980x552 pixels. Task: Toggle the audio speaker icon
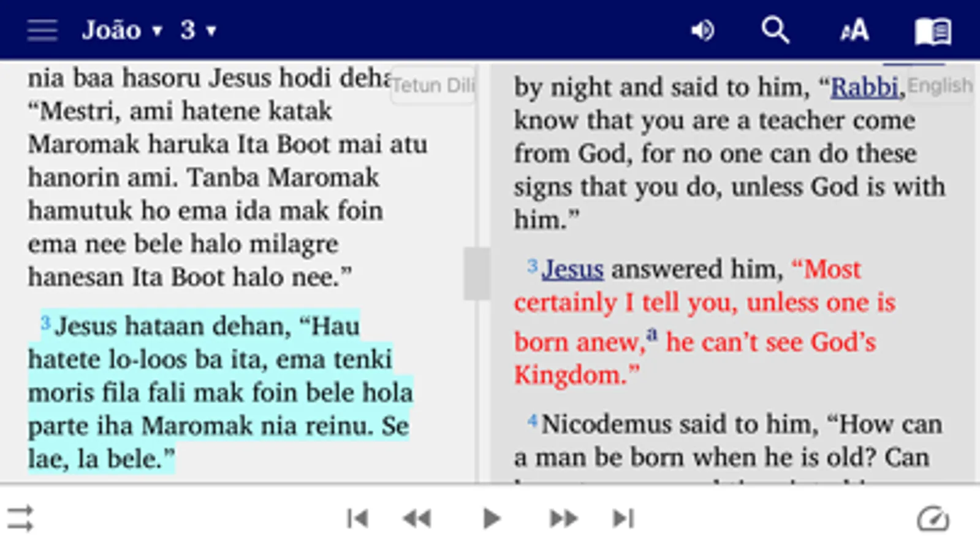(703, 30)
